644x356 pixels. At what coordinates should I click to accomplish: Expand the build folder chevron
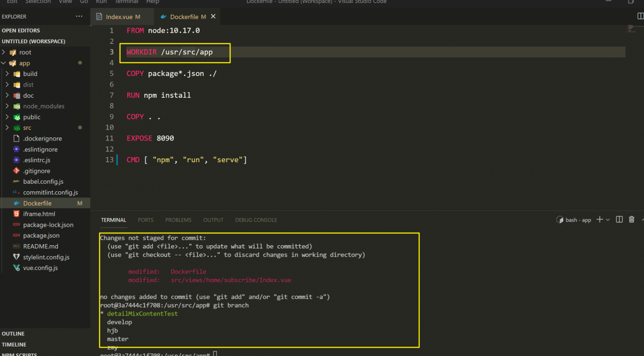click(x=8, y=74)
